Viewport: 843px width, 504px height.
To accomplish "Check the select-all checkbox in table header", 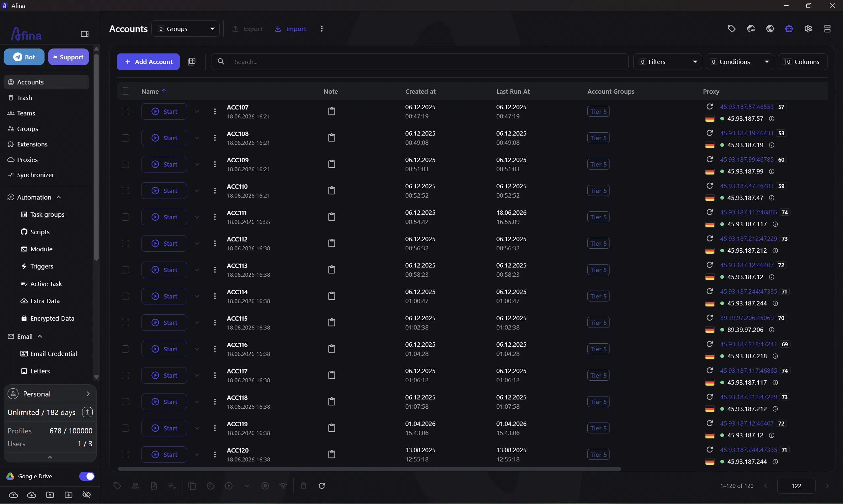I will point(125,91).
